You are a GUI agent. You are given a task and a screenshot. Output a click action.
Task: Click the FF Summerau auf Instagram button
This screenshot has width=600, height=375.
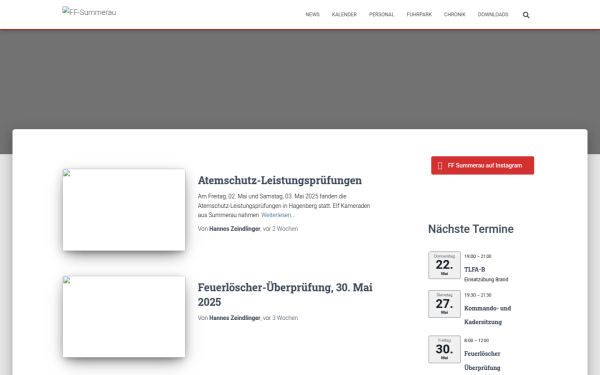pyautogui.click(x=483, y=165)
